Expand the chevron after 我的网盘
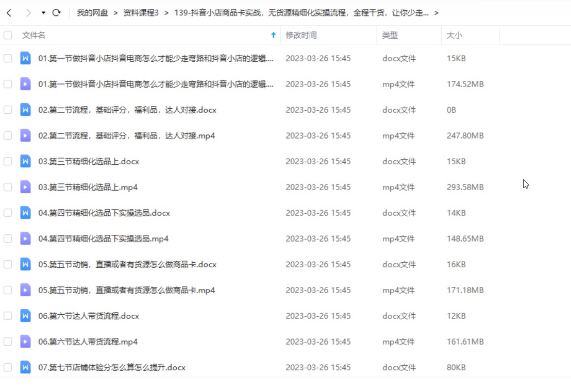Image resolution: width=571 pixels, height=392 pixels. pyautogui.click(x=115, y=13)
